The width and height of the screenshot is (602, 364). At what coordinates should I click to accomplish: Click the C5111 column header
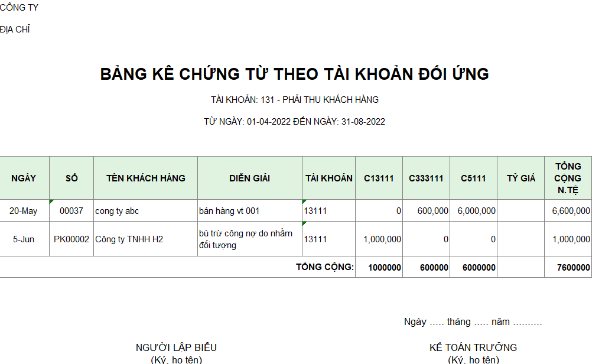(x=473, y=178)
